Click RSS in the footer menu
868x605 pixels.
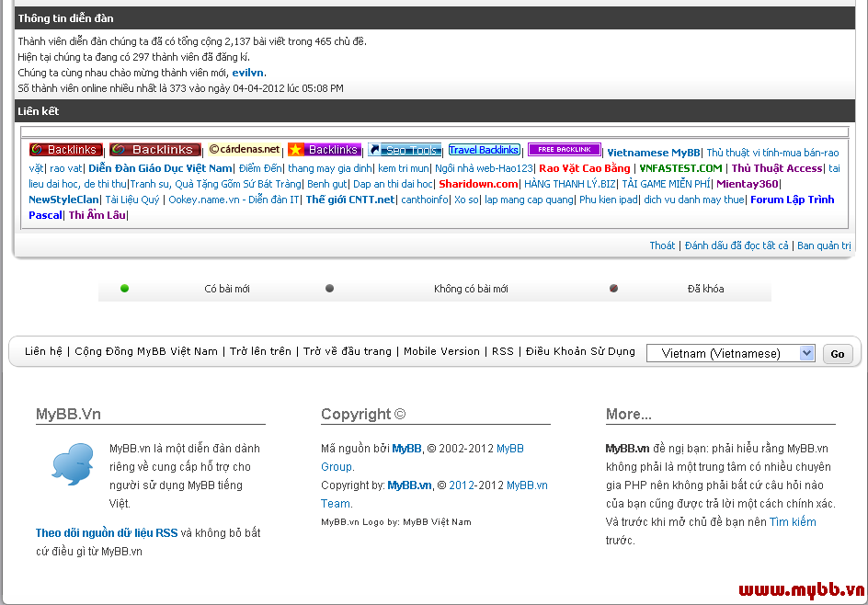point(503,351)
